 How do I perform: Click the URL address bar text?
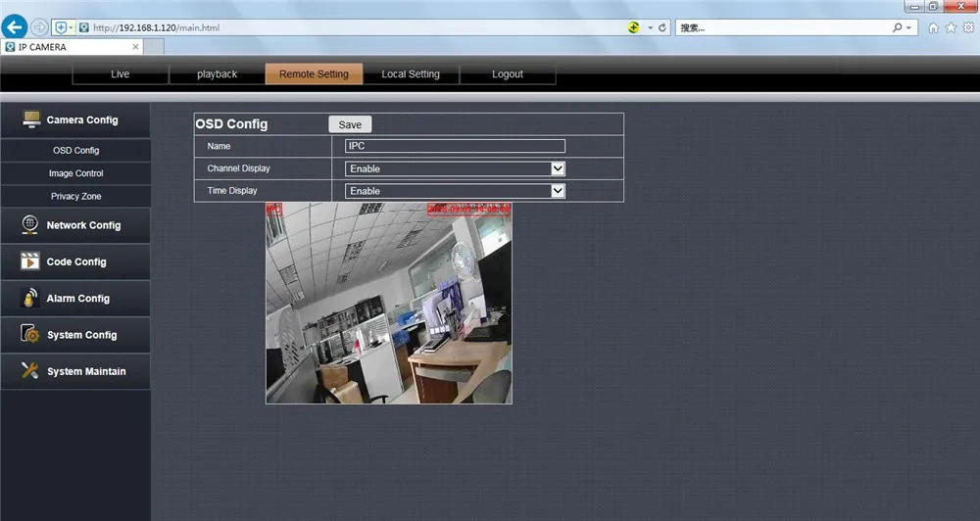pyautogui.click(x=156, y=27)
